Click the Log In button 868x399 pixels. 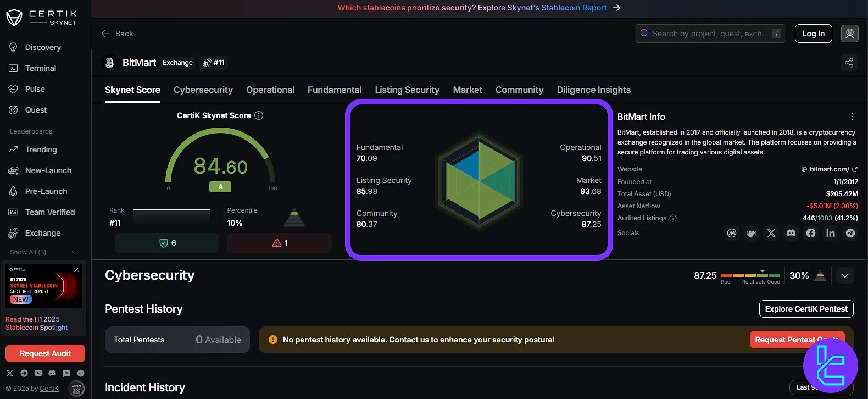pos(814,34)
